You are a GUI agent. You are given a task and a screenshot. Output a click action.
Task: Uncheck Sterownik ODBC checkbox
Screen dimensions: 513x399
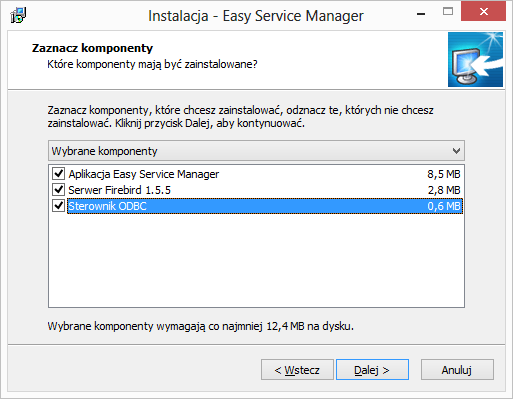pyautogui.click(x=59, y=206)
